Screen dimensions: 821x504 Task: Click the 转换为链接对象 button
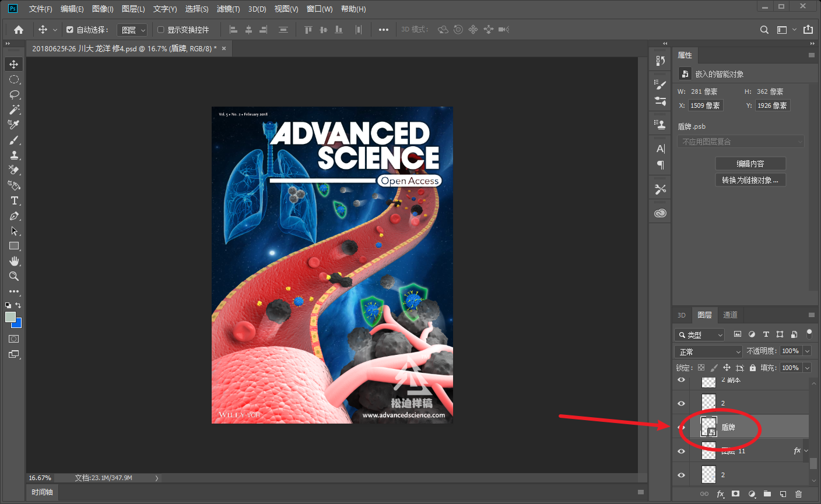(750, 180)
